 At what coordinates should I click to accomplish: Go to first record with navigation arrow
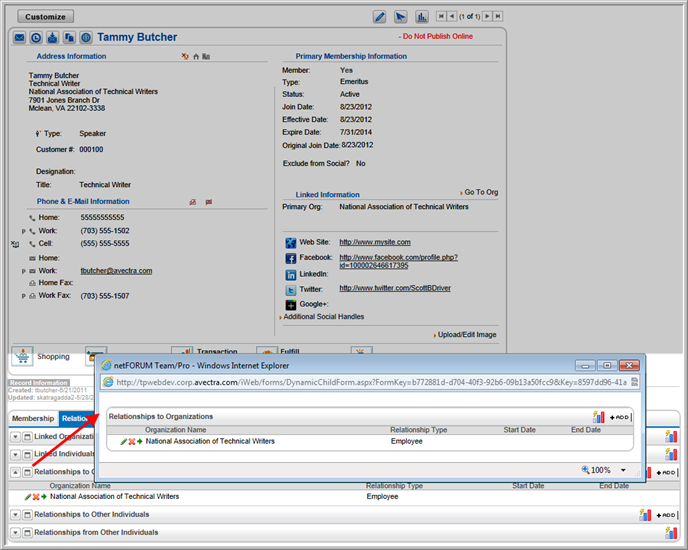(x=441, y=16)
